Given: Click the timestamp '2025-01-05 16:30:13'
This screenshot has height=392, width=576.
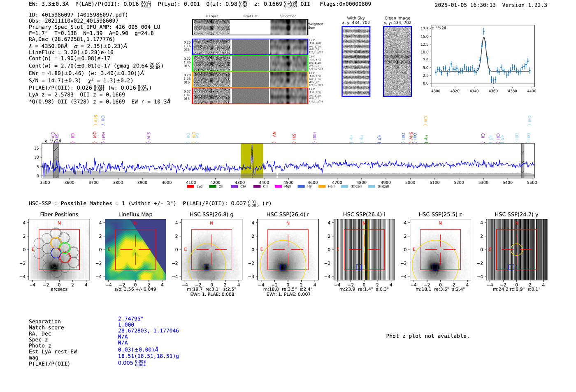Looking at the screenshot, I should click(x=465, y=5).
